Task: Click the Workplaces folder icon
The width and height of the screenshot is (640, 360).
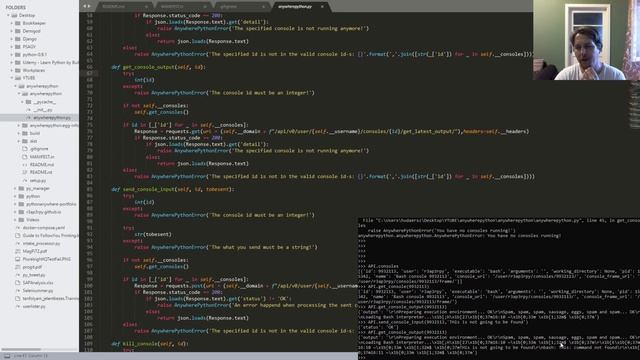Action: pyautogui.click(x=18, y=70)
